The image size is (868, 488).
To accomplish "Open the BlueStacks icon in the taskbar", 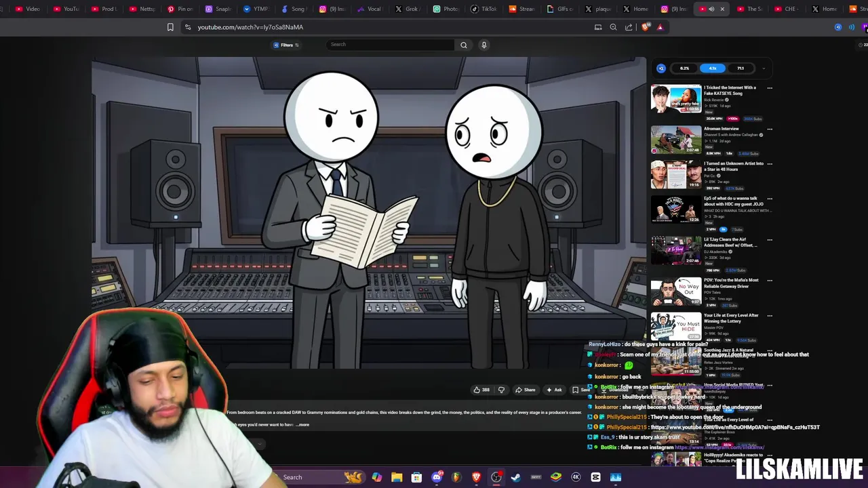I will coord(556,477).
